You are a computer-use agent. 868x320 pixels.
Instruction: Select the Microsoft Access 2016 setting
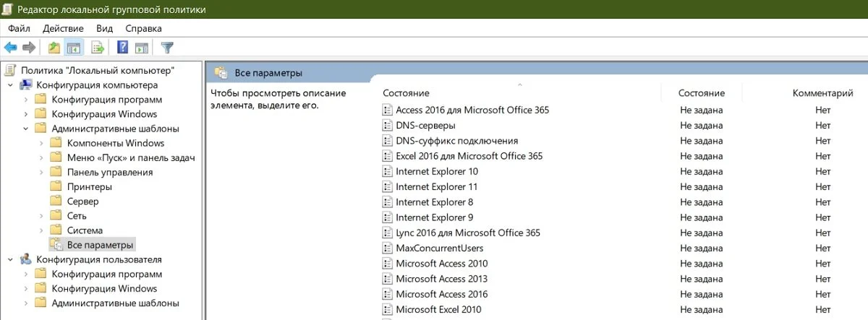tap(442, 295)
